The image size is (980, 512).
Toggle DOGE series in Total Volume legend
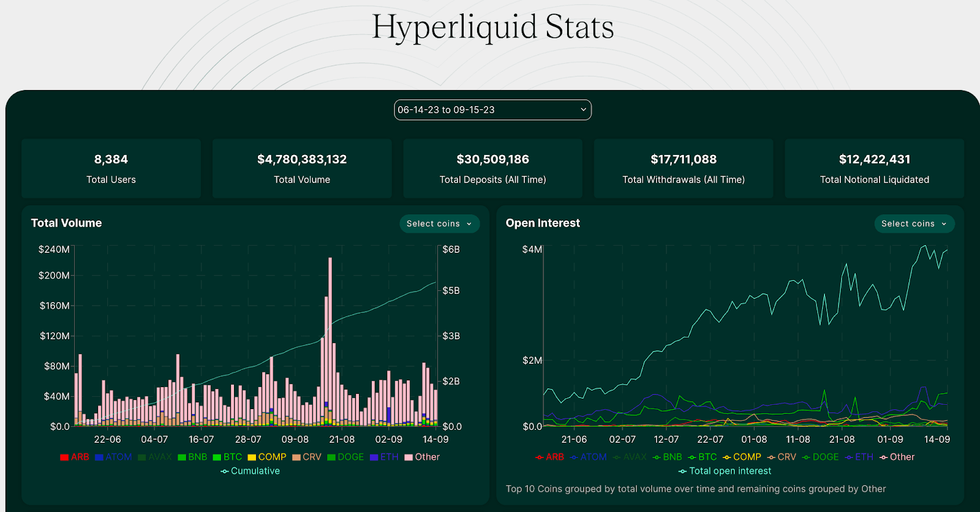coord(345,457)
